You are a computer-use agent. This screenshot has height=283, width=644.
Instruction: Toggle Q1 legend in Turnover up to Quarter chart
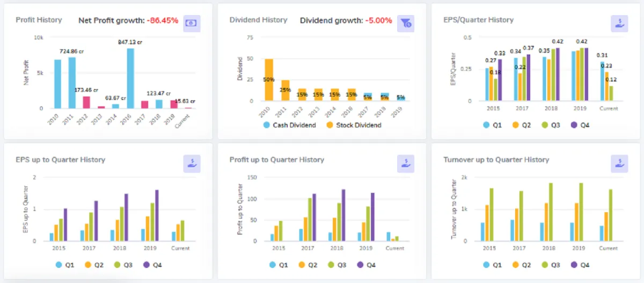tap(492, 265)
